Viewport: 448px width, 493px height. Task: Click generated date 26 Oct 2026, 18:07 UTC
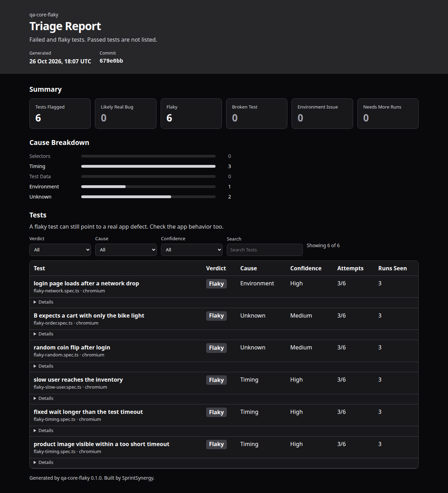[60, 61]
